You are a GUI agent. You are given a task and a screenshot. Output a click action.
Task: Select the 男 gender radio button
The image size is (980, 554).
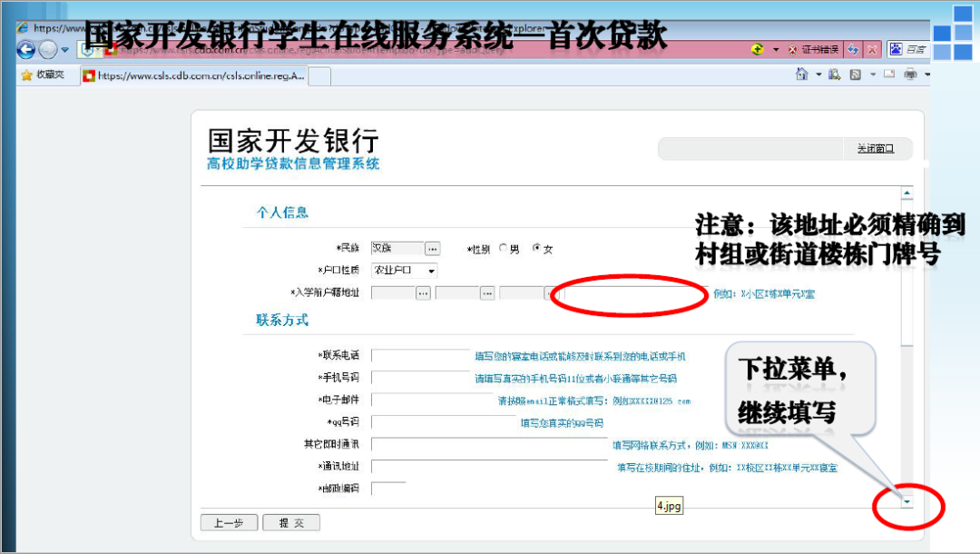pos(503,248)
